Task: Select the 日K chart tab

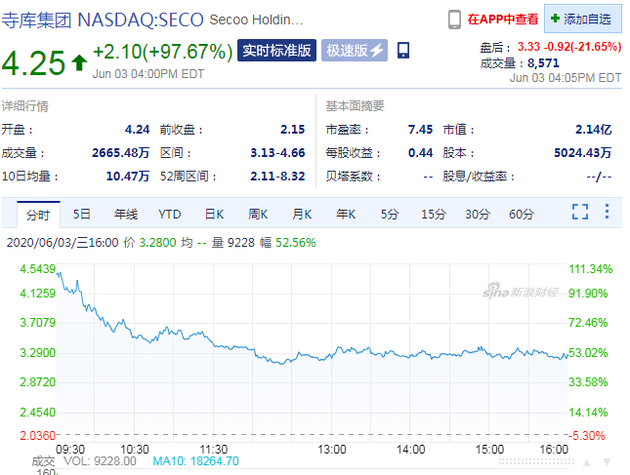Action: 214,214
